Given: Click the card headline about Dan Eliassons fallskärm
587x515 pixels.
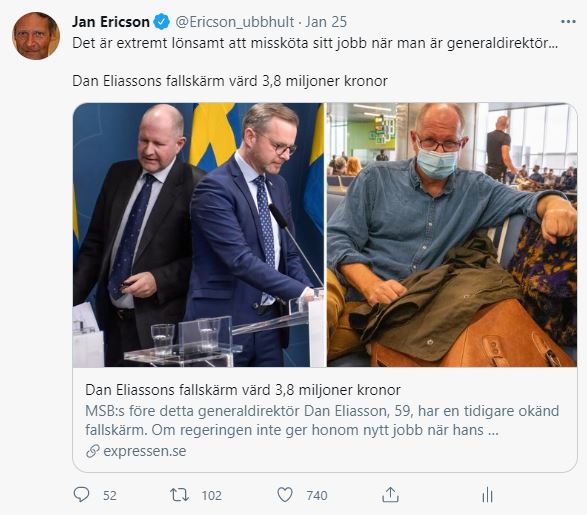Looking at the screenshot, I should click(x=243, y=390).
